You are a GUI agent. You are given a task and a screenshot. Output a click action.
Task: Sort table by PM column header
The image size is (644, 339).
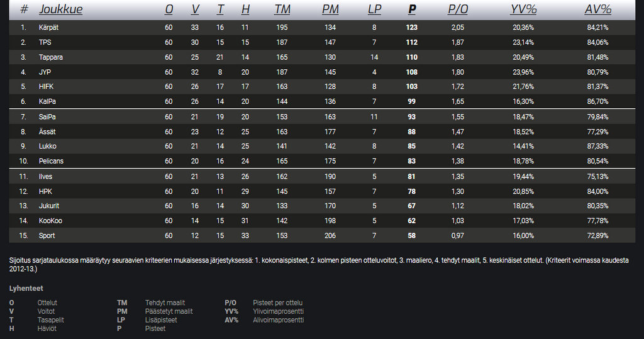click(330, 9)
